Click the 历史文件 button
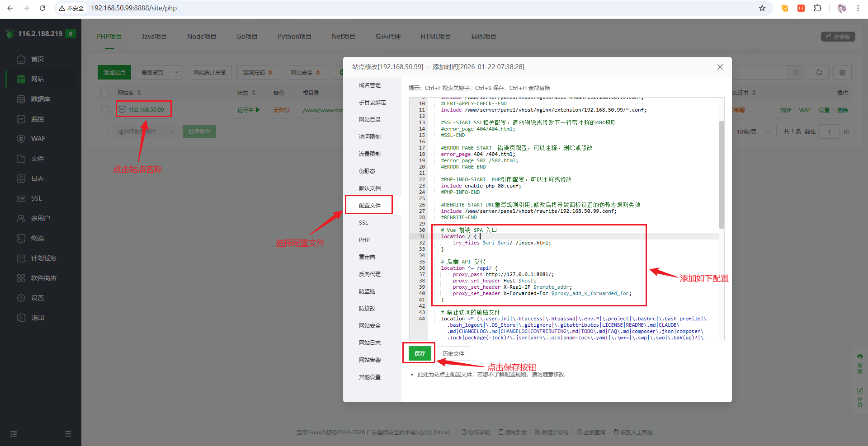This screenshot has width=868, height=446. (453, 353)
